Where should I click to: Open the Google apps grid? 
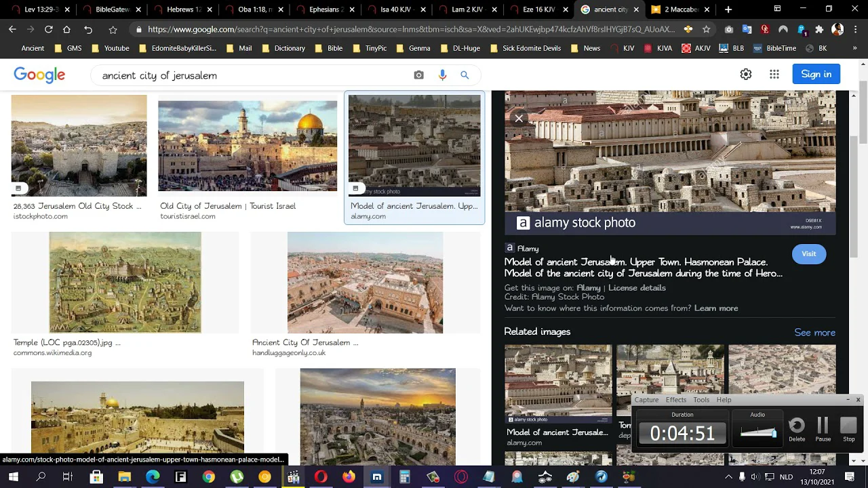774,75
